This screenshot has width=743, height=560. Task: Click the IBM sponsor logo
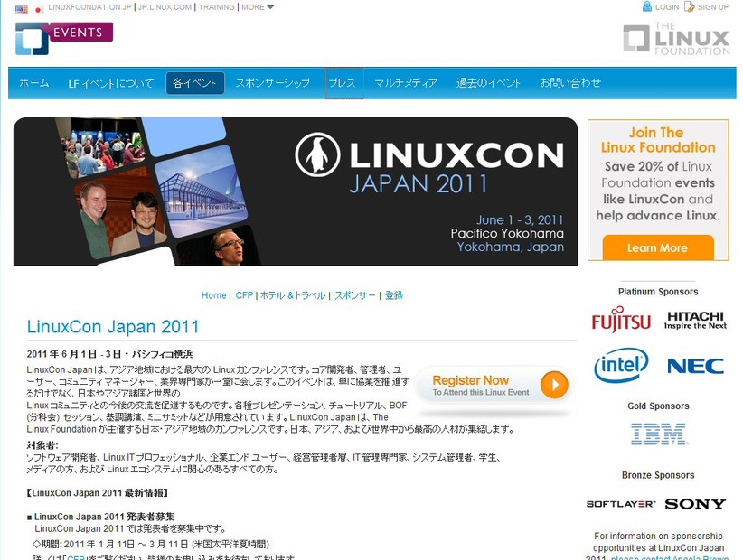tap(659, 434)
